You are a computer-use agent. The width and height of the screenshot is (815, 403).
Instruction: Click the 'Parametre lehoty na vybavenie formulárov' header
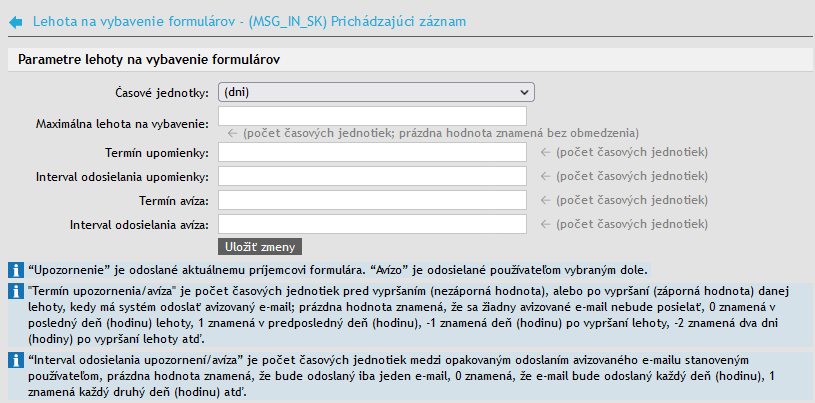point(149,60)
